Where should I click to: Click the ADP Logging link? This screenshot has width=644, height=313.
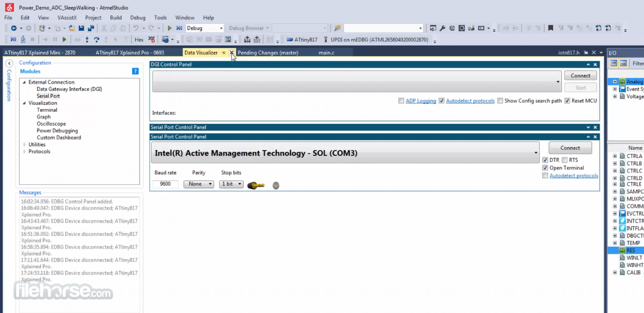[x=421, y=101]
